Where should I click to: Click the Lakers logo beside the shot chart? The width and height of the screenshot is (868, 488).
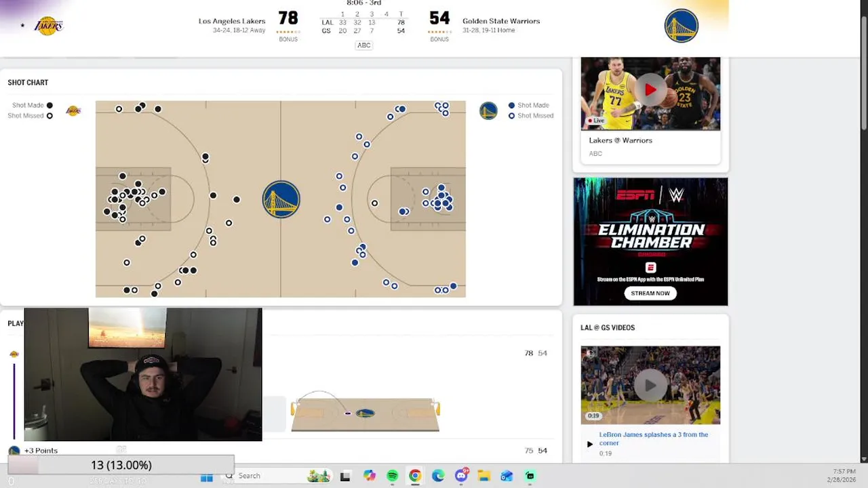73,110
